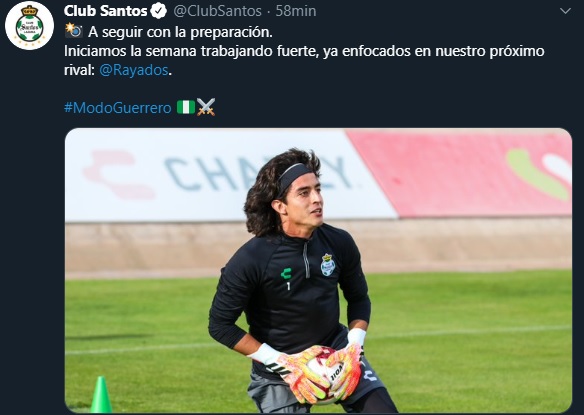
Task: Click the green Charly logo on jacket
Action: coord(286,274)
